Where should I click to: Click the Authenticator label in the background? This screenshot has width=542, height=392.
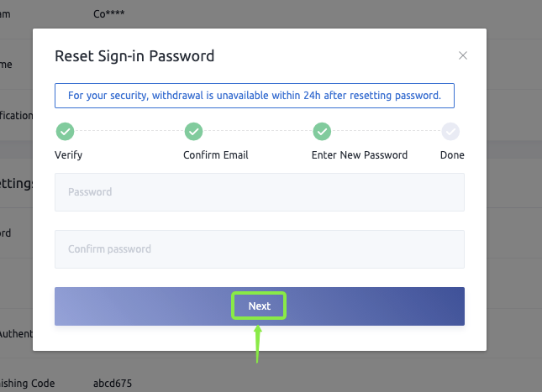(x=15, y=333)
